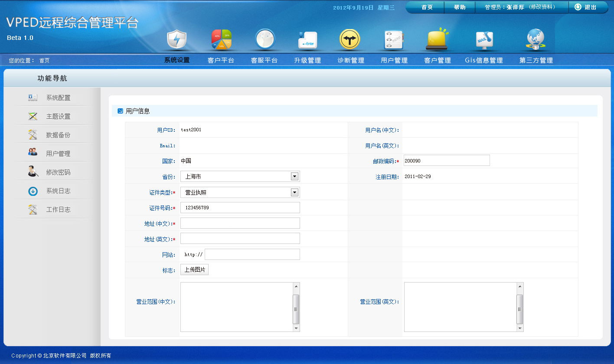The width and height of the screenshot is (614, 364).
Task: Open the 省份 dropdown showing 上海市
Action: (x=240, y=176)
